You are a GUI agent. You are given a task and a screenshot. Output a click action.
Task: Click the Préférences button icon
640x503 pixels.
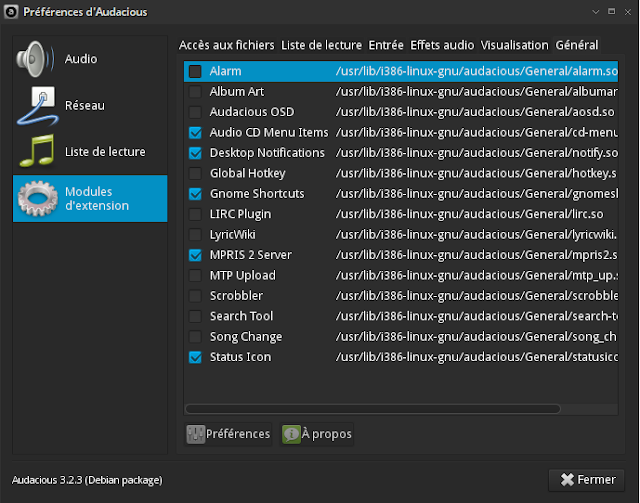pyautogui.click(x=195, y=434)
